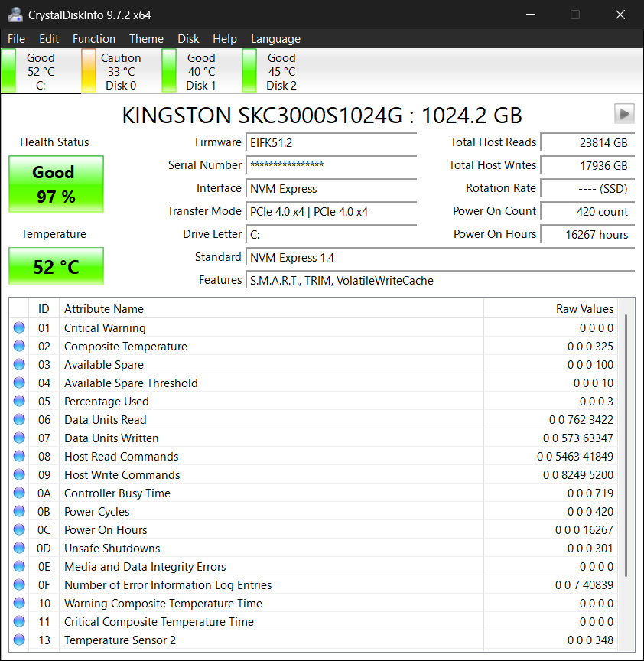644x661 pixels.
Task: Click yellow caution indicator for Disk 0
Action: point(89,70)
